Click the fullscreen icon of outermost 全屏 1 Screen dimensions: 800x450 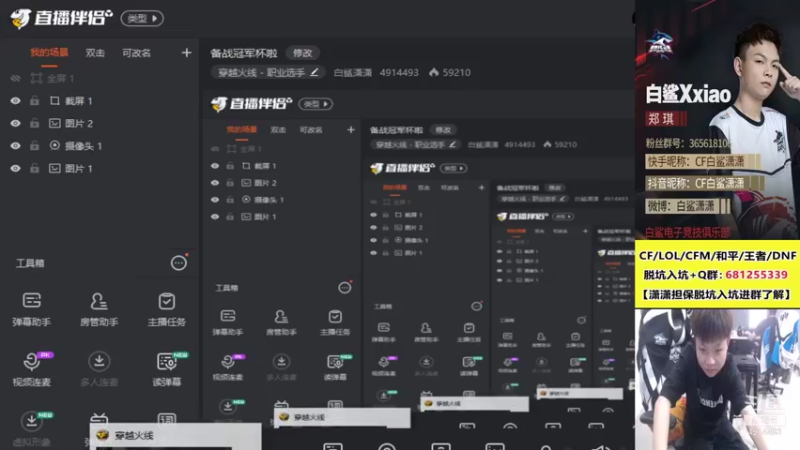(x=36, y=78)
